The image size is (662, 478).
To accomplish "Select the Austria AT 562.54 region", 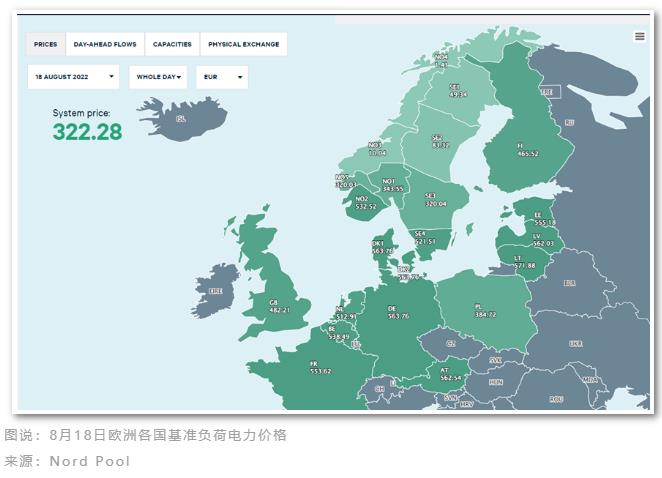I will click(x=451, y=374).
